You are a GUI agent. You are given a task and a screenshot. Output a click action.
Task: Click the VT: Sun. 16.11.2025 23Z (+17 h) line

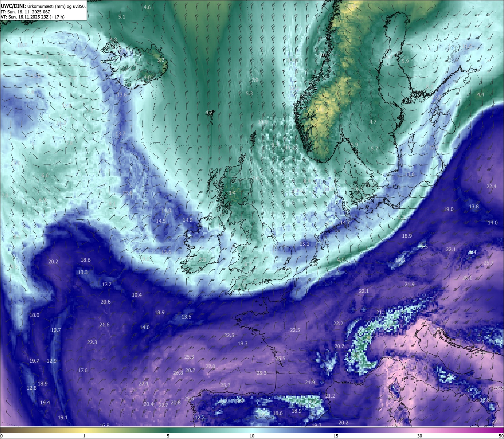coord(33,17)
